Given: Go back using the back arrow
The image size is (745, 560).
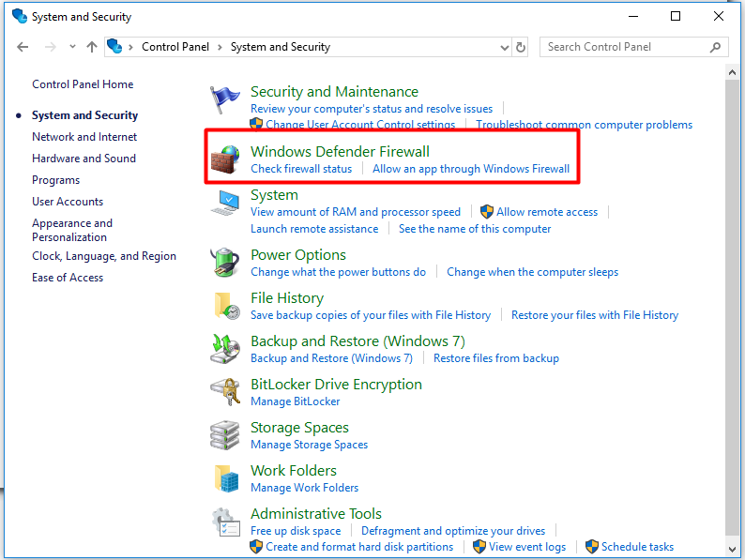Looking at the screenshot, I should (23, 47).
